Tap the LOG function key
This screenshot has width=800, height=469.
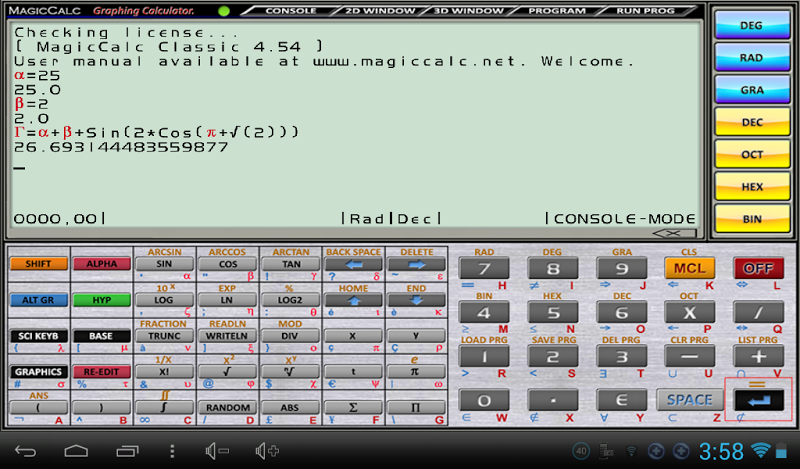pyautogui.click(x=164, y=300)
